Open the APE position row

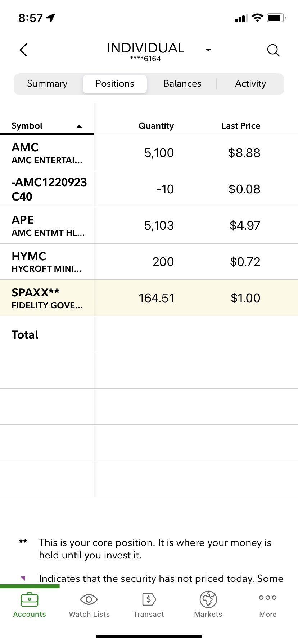tap(149, 226)
